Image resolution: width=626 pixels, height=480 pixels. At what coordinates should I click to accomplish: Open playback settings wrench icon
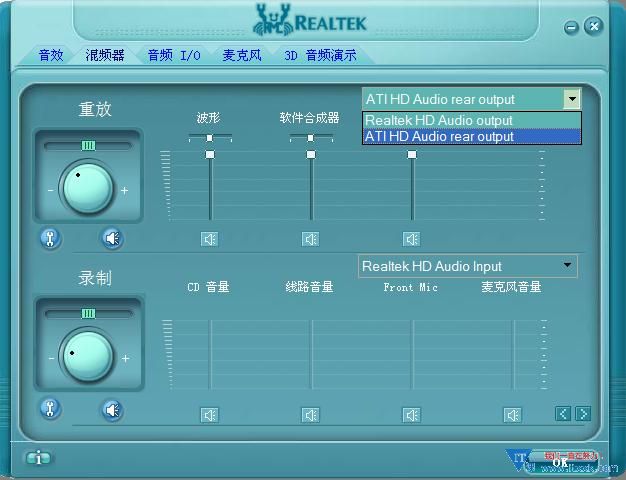[x=50, y=239]
